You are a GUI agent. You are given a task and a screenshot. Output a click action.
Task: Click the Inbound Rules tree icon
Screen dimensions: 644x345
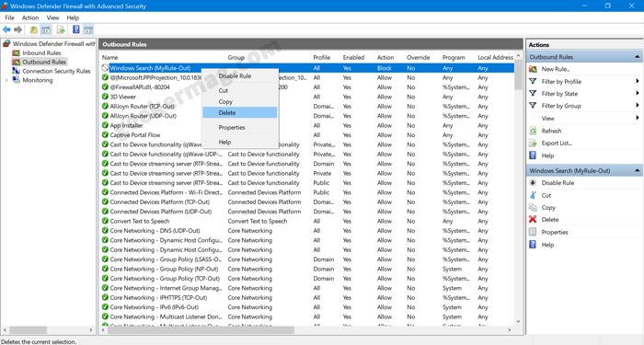coord(16,53)
